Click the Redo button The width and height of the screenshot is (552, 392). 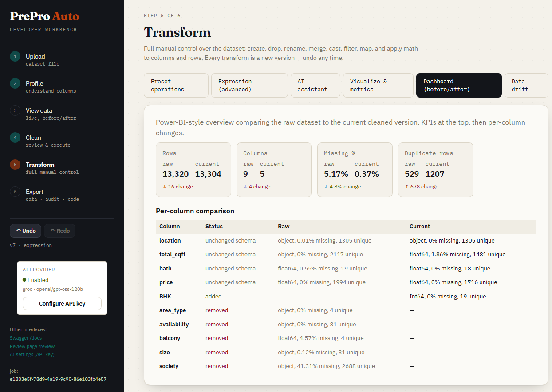tap(60, 231)
